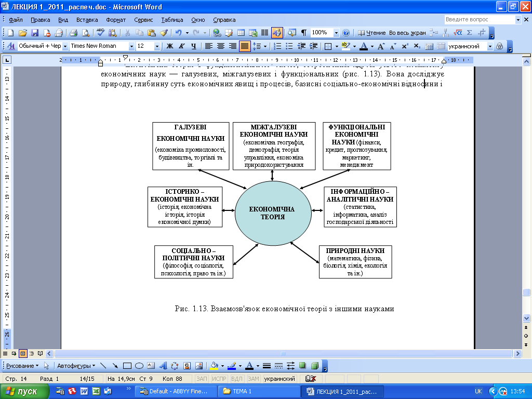
Task: Open Word Help question mark icon
Action: coord(346,33)
